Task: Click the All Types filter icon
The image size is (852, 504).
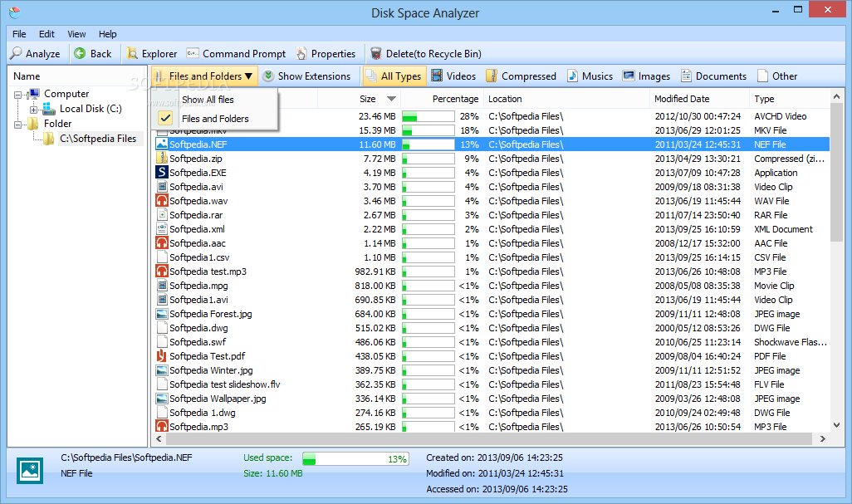Action: click(x=371, y=76)
